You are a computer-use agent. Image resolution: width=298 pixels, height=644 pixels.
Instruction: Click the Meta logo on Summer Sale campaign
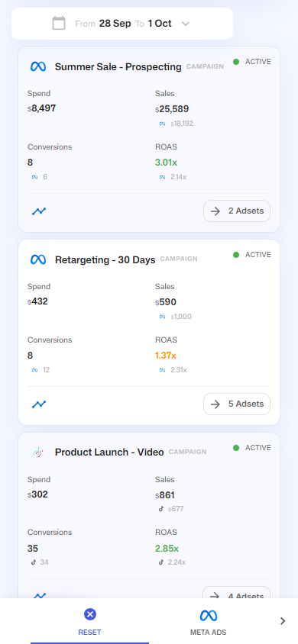pos(38,66)
